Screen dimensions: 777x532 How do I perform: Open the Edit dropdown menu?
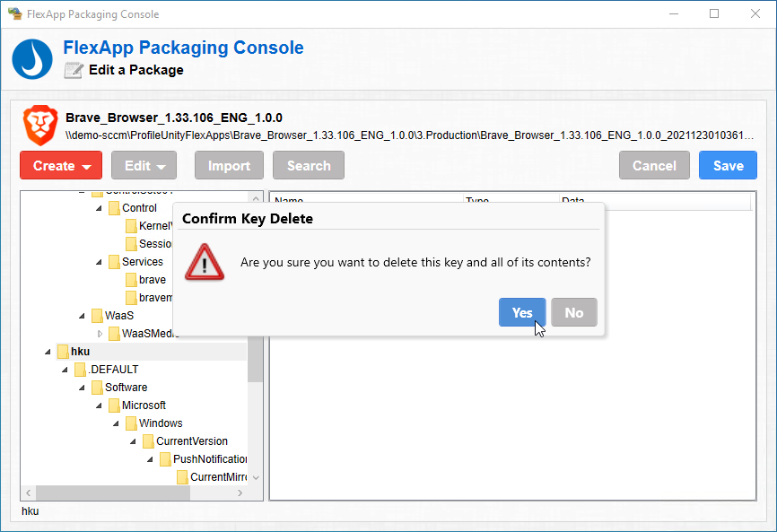click(144, 166)
